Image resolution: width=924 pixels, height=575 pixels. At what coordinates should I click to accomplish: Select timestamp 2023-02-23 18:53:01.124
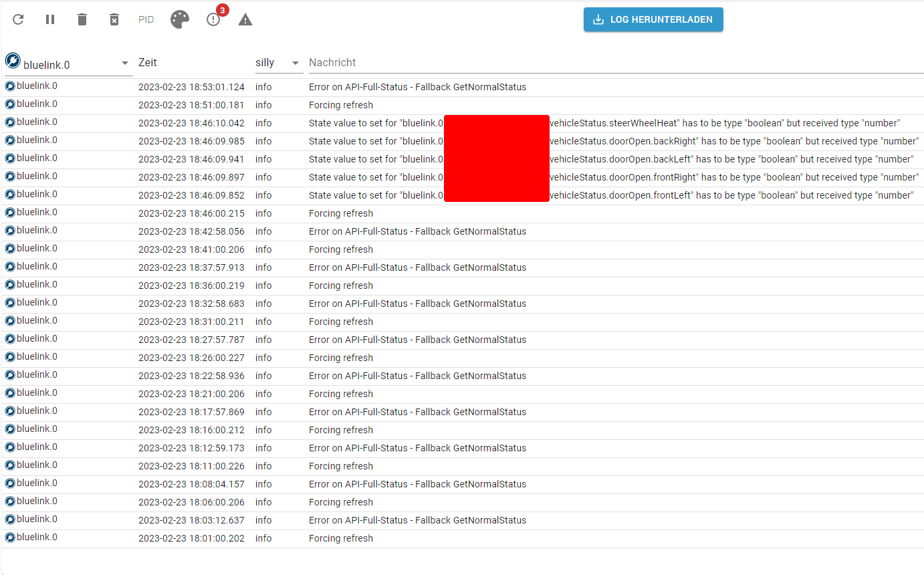(x=191, y=87)
